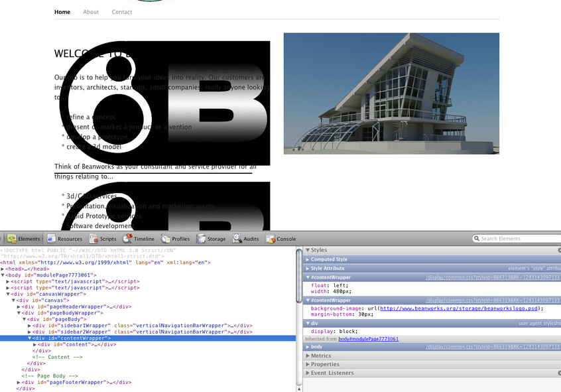Open the Profiles panel icon
This screenshot has height=392, width=561.
click(165, 238)
